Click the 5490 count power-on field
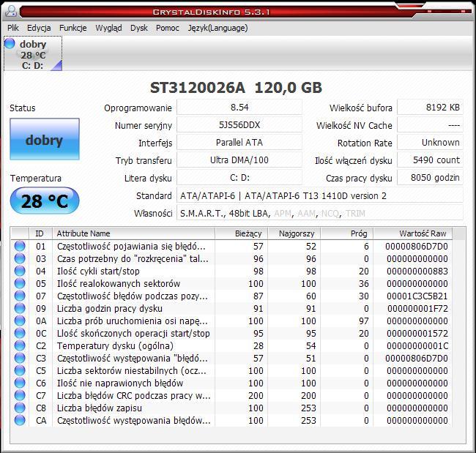 pos(430,160)
